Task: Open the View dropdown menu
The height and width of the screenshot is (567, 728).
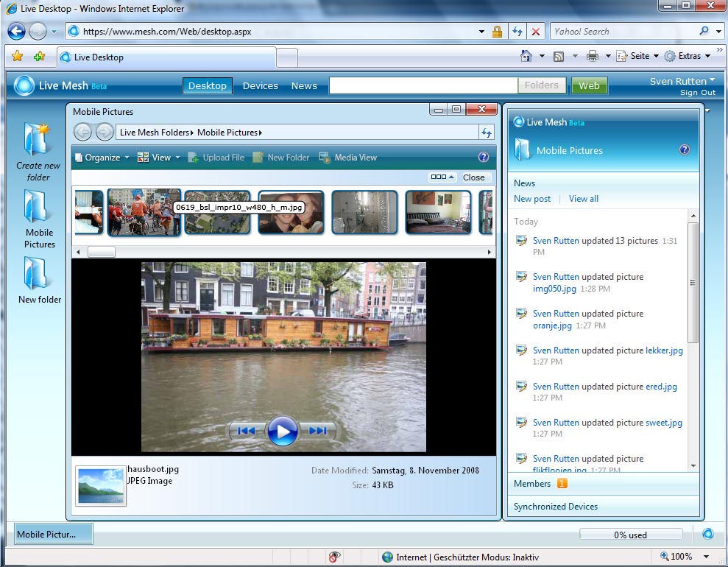Action: pos(158,158)
